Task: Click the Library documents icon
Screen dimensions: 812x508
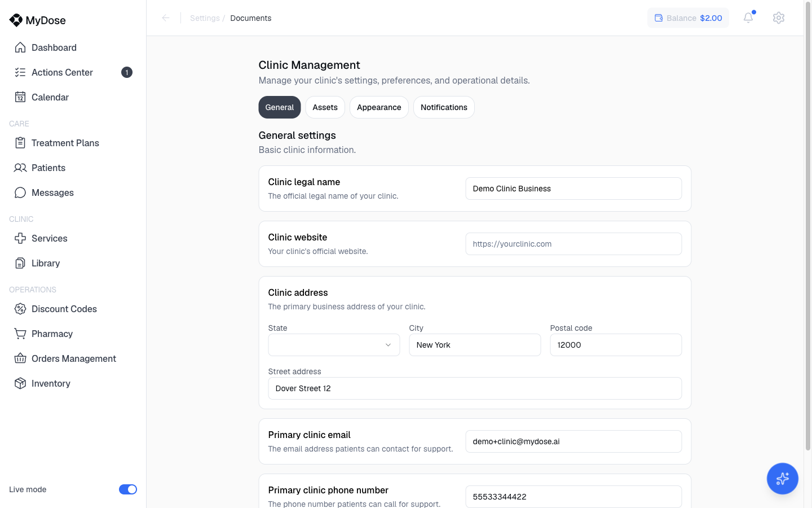Action: click(20, 263)
